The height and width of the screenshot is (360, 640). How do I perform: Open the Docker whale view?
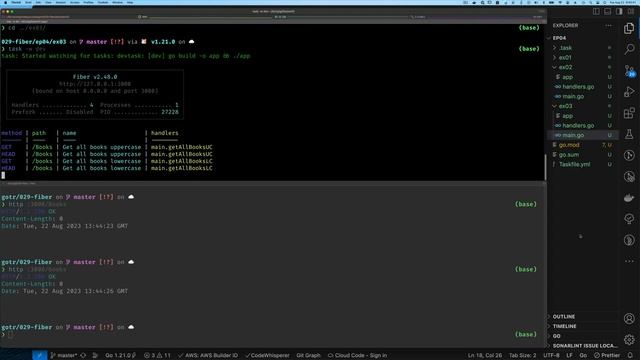coord(629,198)
